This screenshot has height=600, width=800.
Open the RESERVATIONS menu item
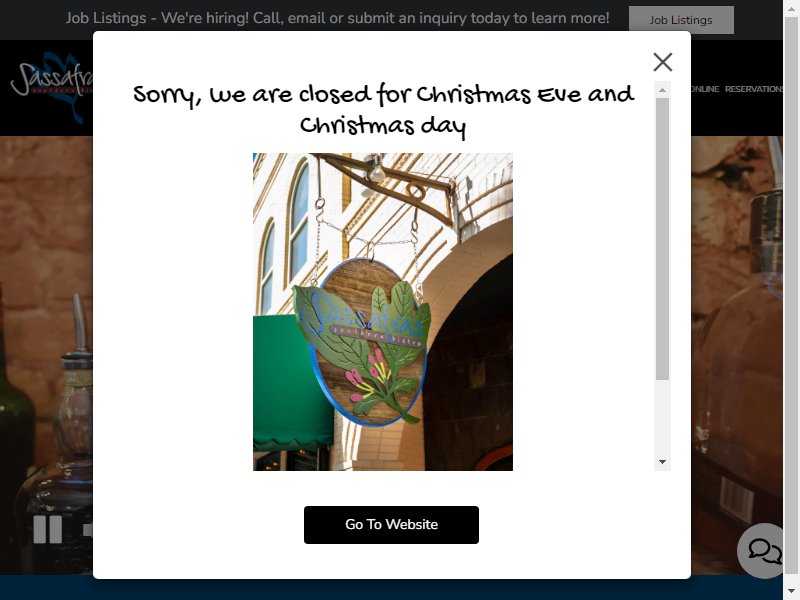coord(754,89)
